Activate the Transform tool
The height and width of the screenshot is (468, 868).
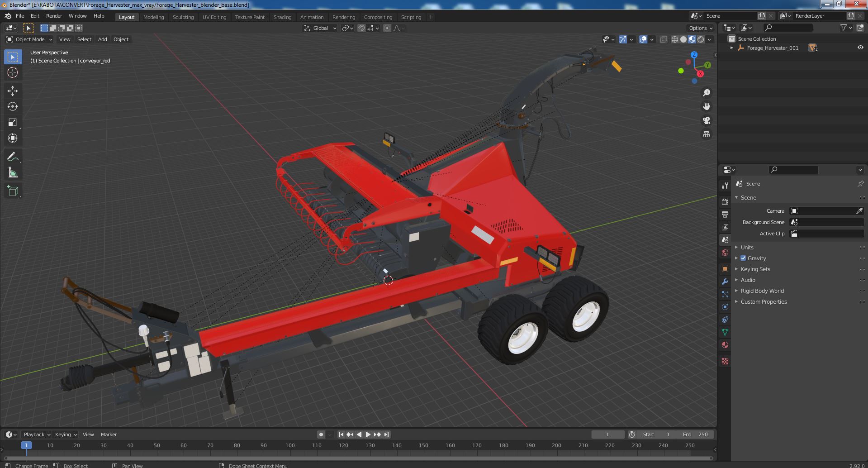13,138
